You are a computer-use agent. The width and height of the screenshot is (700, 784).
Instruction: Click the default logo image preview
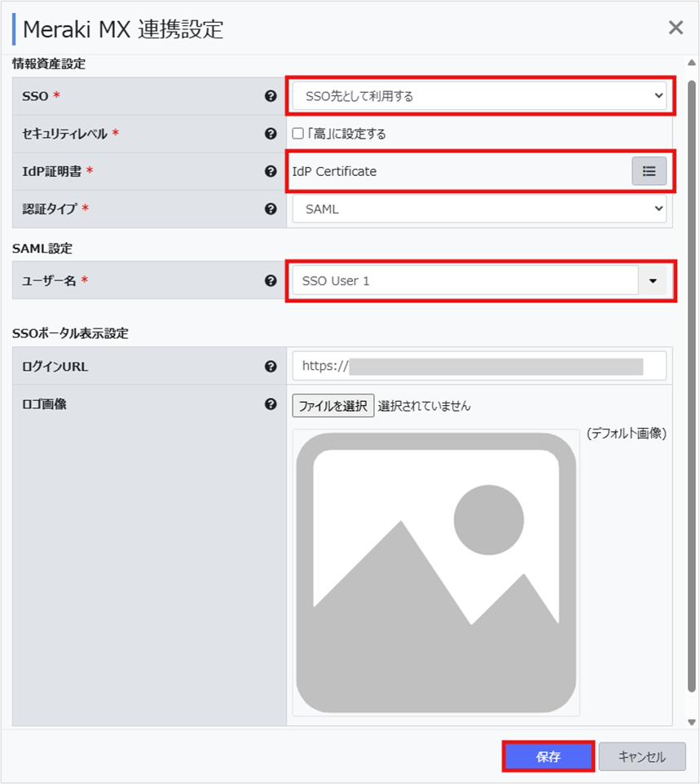pos(436,570)
